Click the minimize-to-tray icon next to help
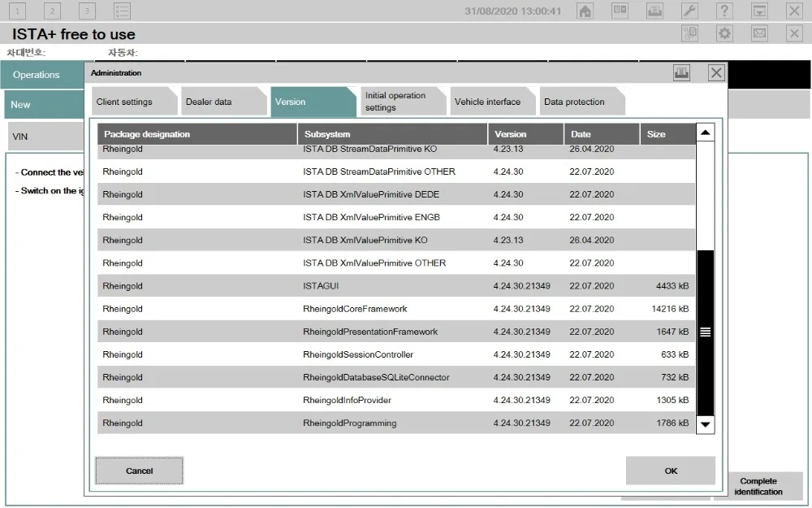The width and height of the screenshot is (812, 508). click(759, 11)
